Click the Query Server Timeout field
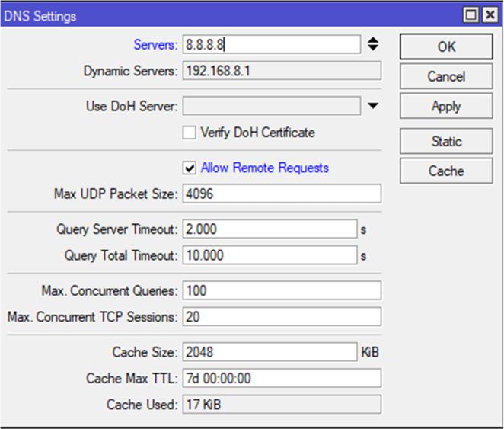The height and width of the screenshot is (429, 504). 269,229
